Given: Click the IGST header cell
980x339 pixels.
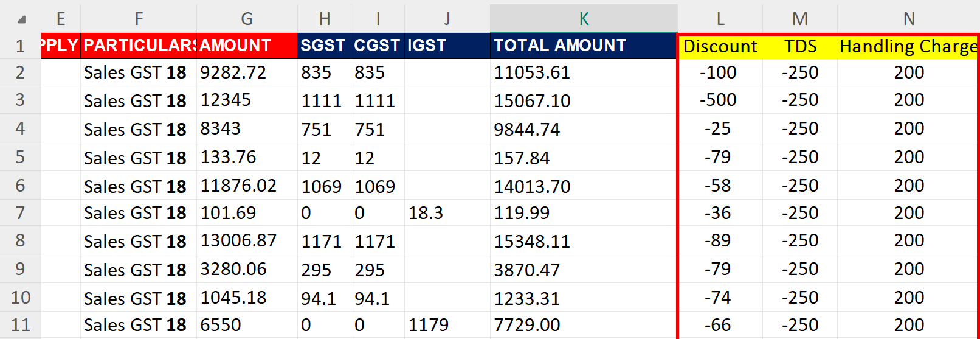Looking at the screenshot, I should pyautogui.click(x=447, y=46).
